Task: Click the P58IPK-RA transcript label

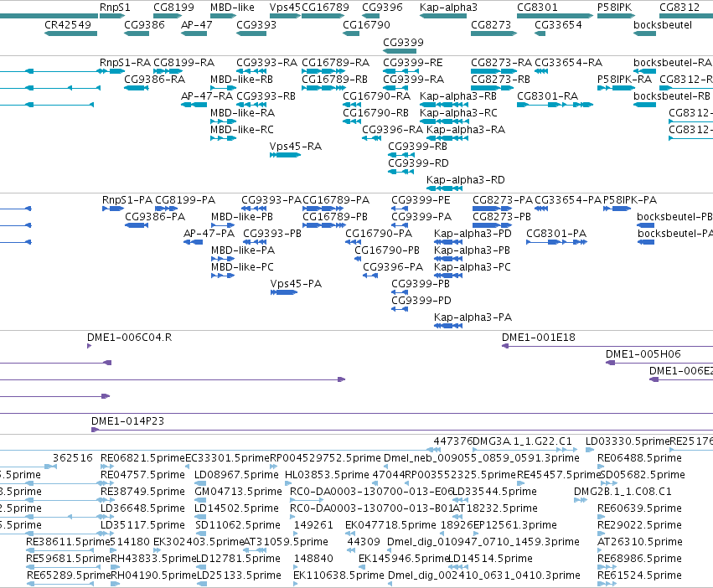Action: click(x=624, y=79)
